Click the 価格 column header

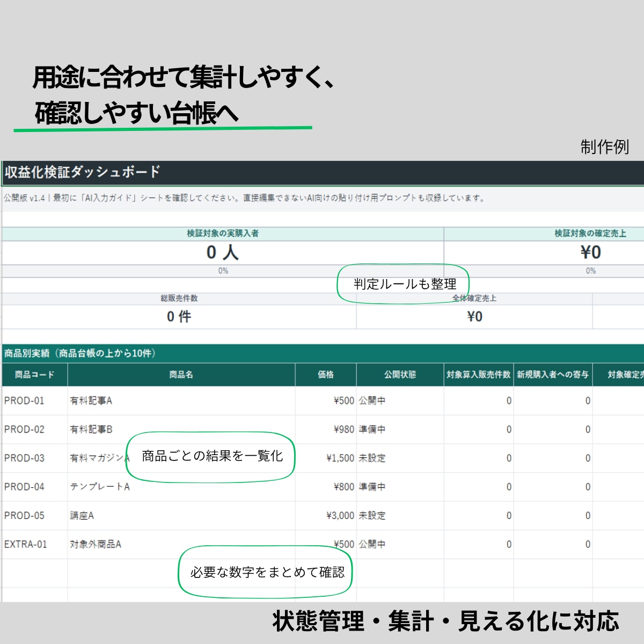pos(326,375)
